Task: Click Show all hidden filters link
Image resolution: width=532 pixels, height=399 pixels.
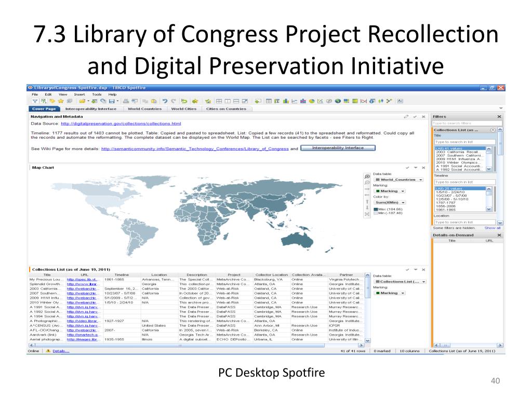Action: pos(493,228)
